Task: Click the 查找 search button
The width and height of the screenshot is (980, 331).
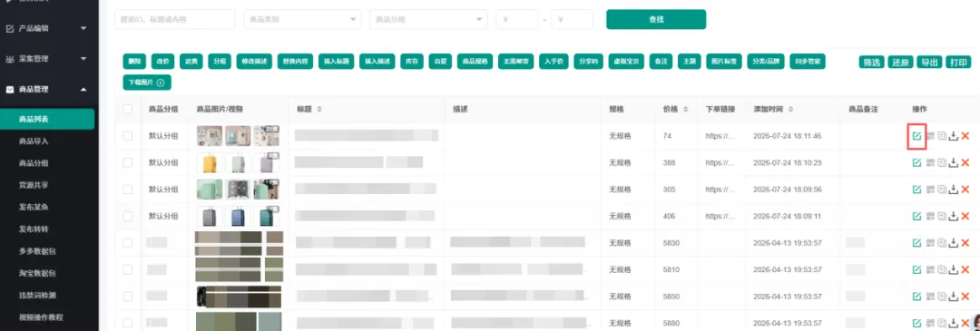Action: coord(656,19)
